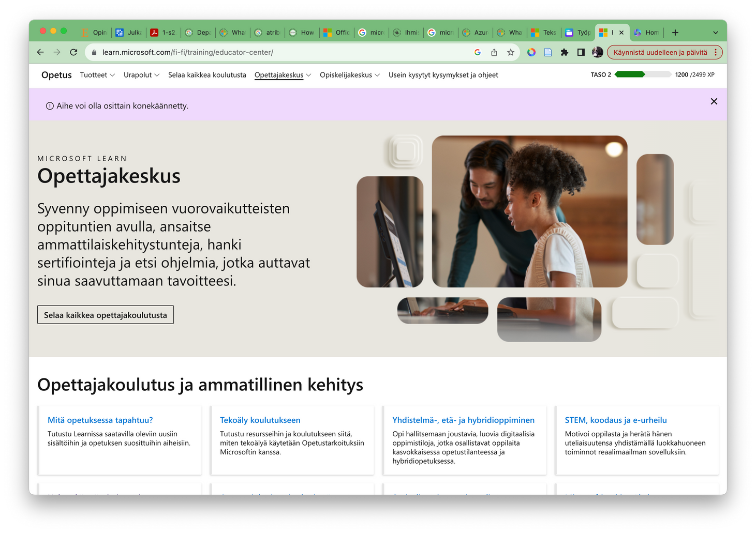Bookmark this page with the star
The height and width of the screenshot is (533, 756).
[x=511, y=52]
